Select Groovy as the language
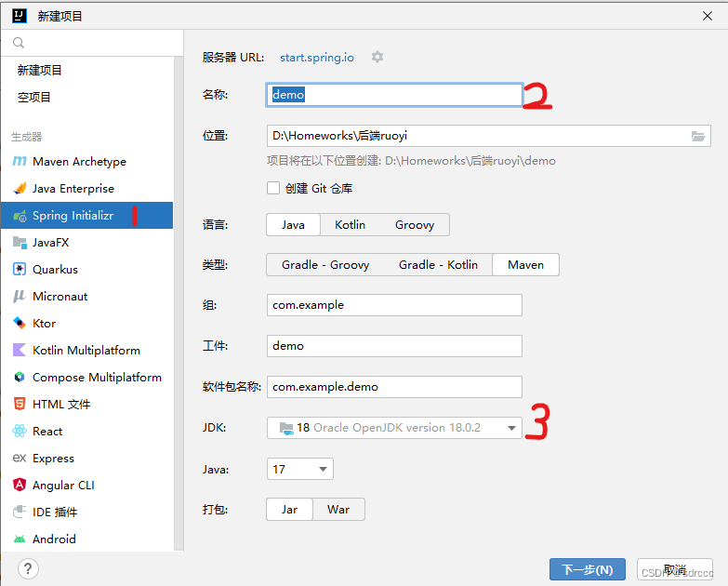 [415, 225]
